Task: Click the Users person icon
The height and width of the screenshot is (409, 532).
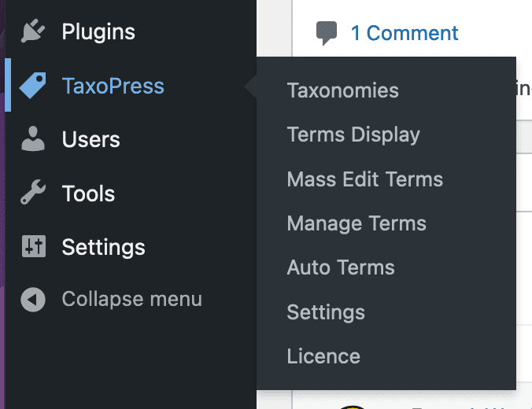Action: (x=33, y=138)
